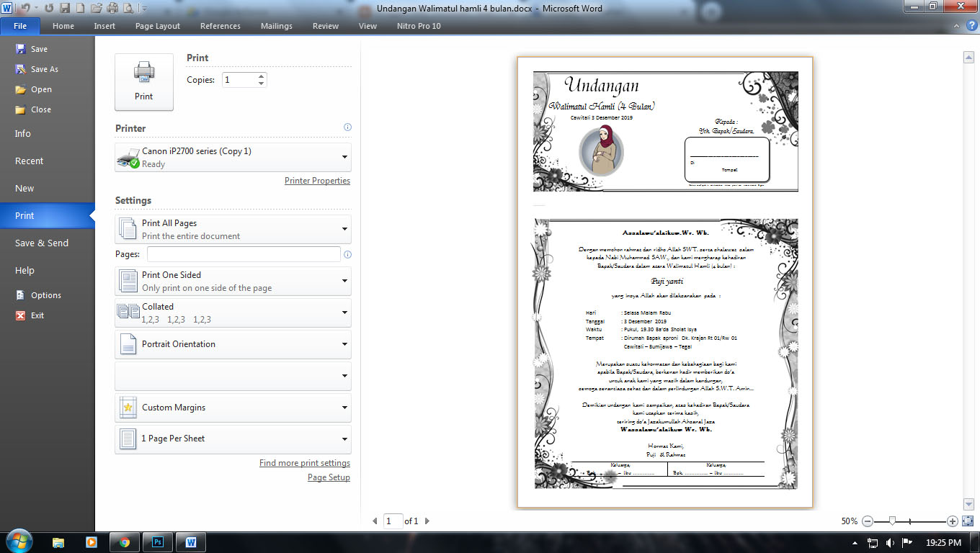
Task: Click the zoom out minus button
Action: tap(868, 521)
